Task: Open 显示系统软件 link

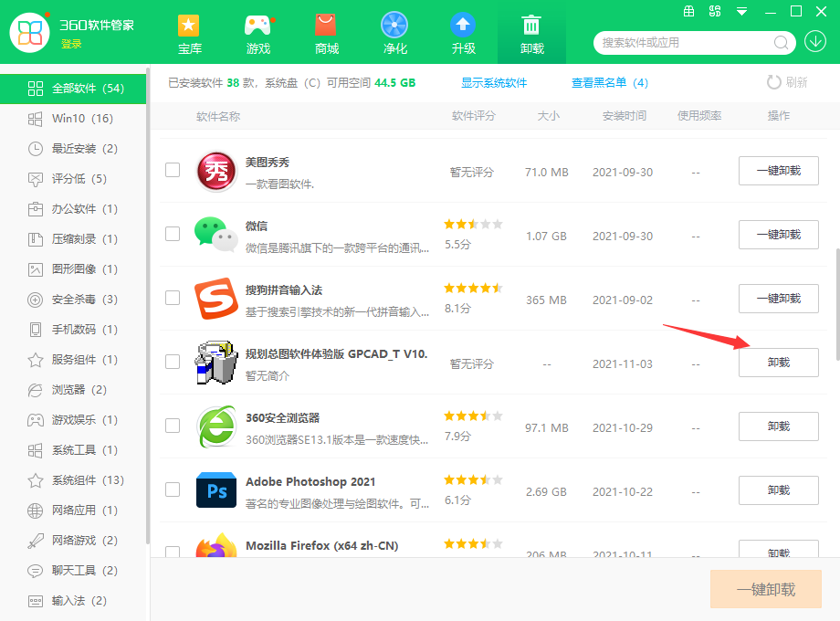Action: (x=494, y=82)
